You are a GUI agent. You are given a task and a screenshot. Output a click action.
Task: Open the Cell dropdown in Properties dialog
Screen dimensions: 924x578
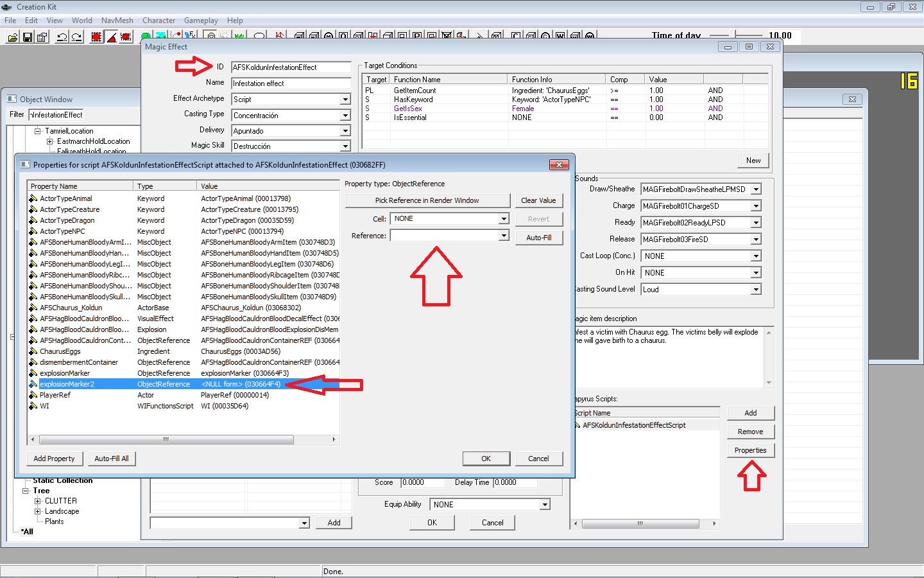pyautogui.click(x=504, y=219)
